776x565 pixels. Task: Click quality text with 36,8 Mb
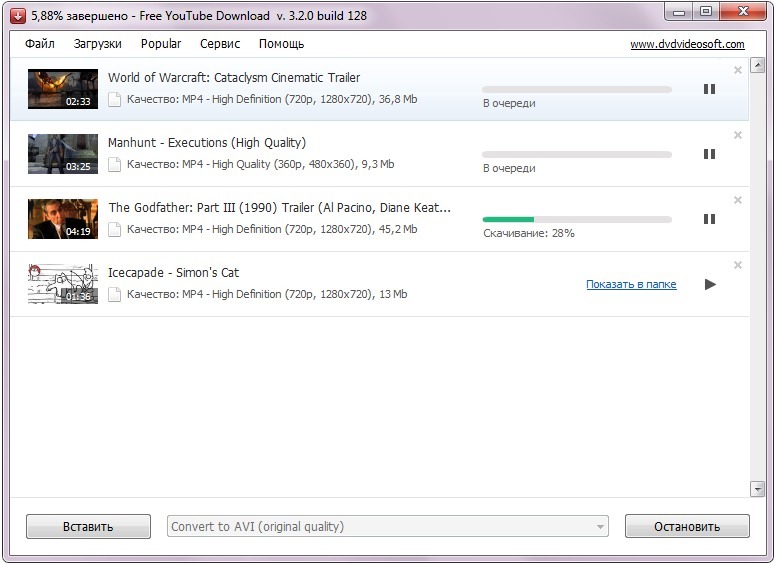coord(272,99)
